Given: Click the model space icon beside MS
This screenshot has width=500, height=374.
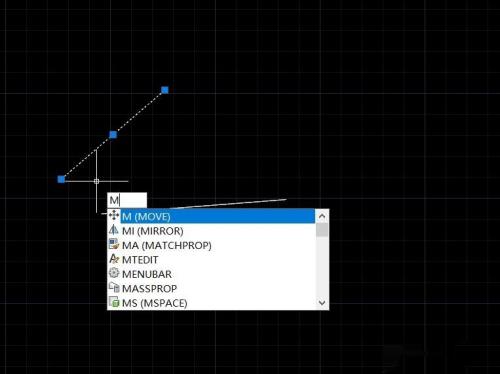Looking at the screenshot, I should pos(114,302).
